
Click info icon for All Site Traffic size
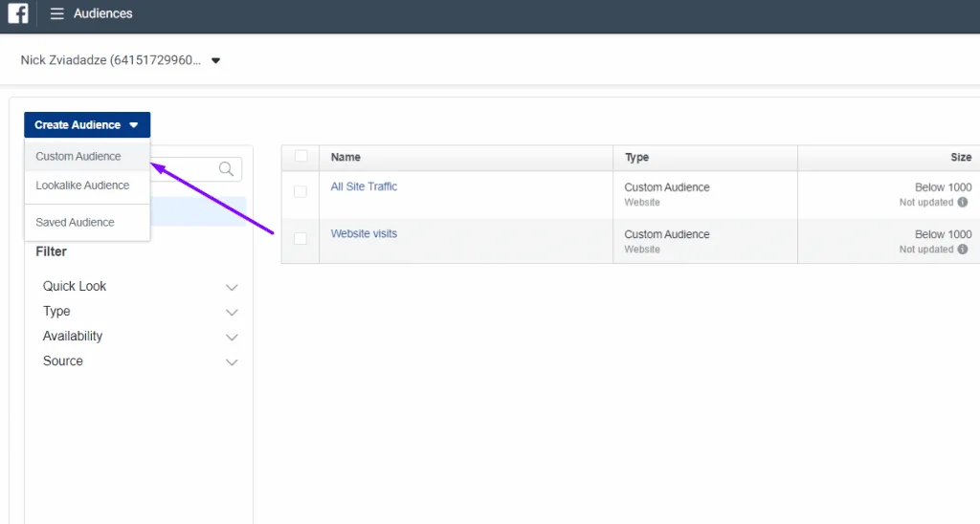coord(963,203)
